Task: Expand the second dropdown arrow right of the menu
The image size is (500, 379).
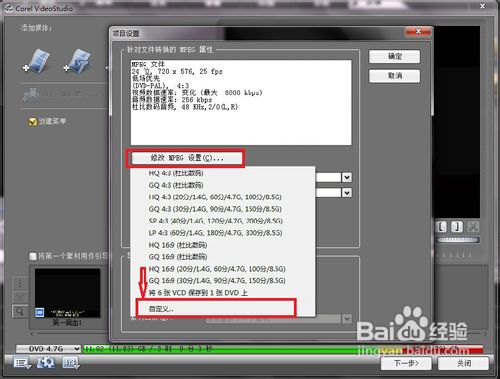Action: click(347, 193)
